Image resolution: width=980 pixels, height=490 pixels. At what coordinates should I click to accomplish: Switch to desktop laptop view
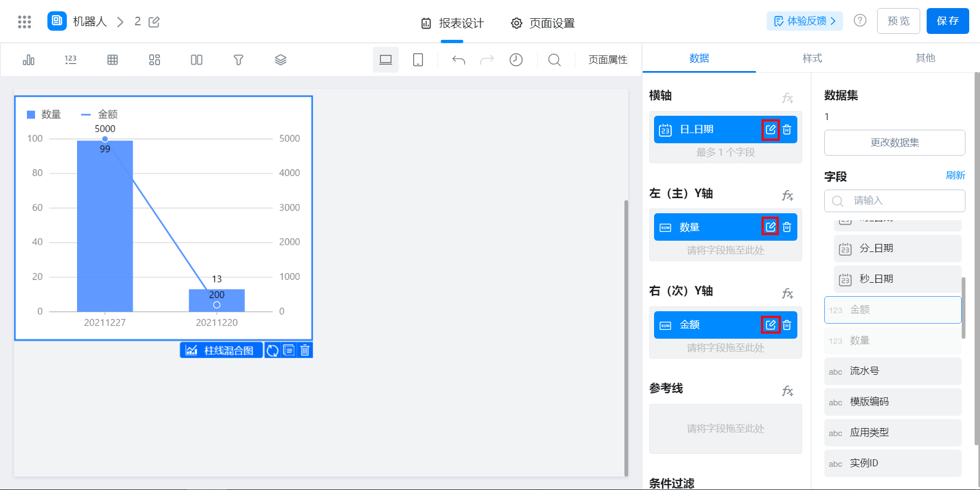(386, 60)
